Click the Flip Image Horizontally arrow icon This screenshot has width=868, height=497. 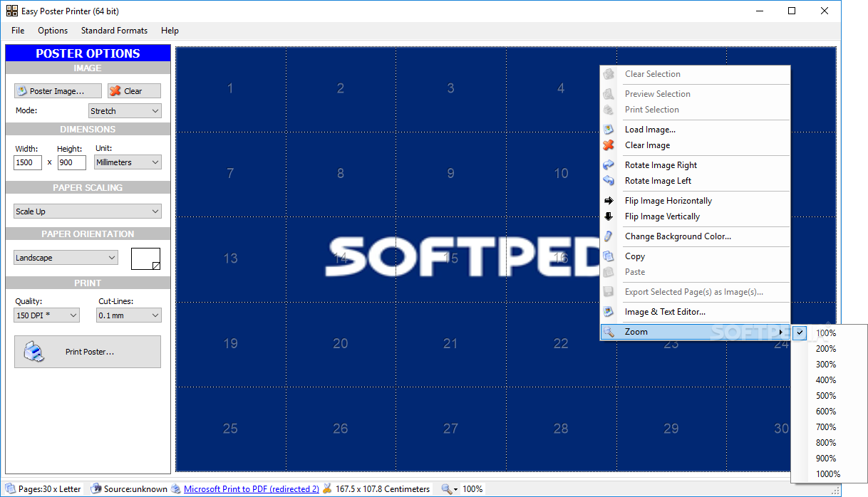pyautogui.click(x=608, y=201)
